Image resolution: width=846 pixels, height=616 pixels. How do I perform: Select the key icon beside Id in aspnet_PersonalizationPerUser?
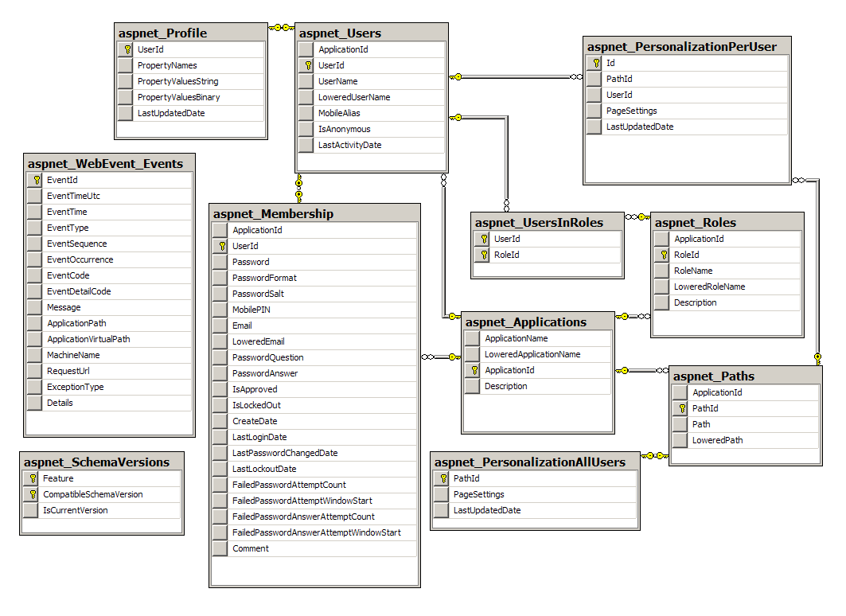[596, 63]
